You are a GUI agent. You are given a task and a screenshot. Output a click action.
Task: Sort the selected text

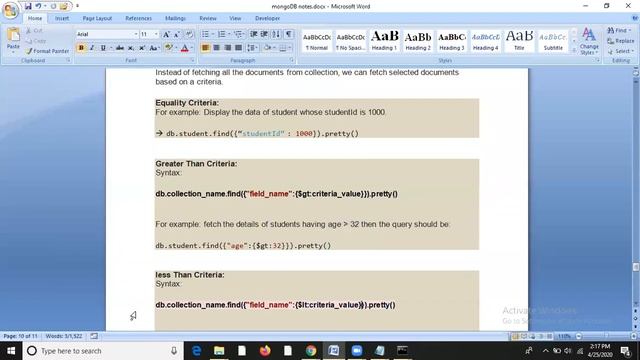(276, 34)
